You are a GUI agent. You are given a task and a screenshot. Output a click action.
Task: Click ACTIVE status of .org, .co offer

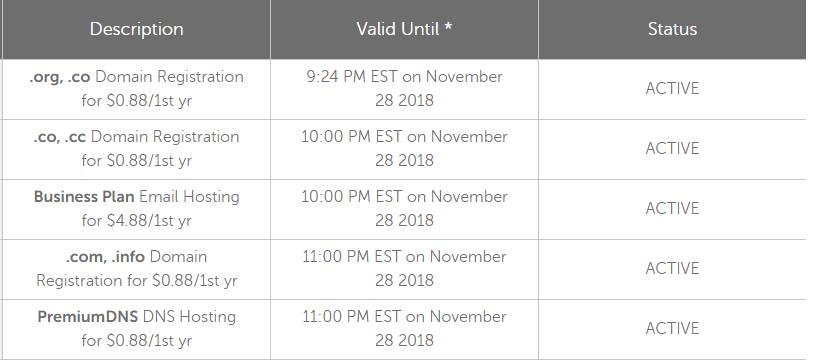[x=672, y=89]
